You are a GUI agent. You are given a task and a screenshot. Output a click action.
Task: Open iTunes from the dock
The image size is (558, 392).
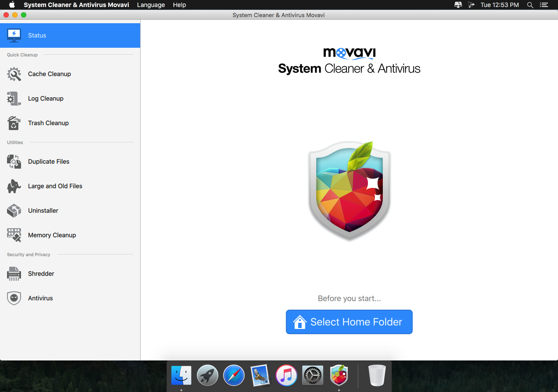tap(286, 375)
